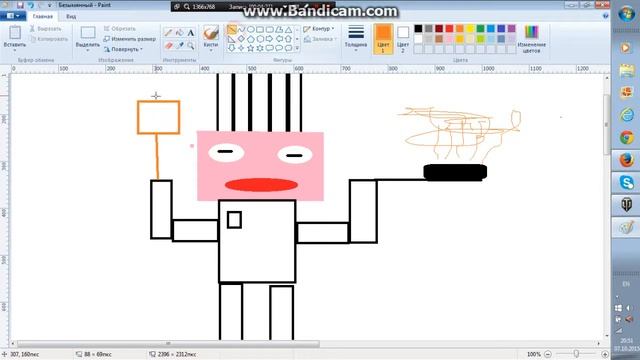Select the Left arrow shape
The image size is (640, 360).
[x=279, y=39]
